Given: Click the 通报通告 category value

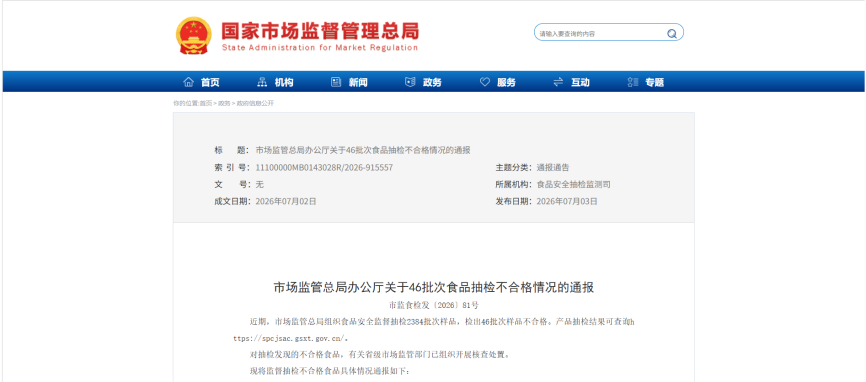Looking at the screenshot, I should coord(553,167).
